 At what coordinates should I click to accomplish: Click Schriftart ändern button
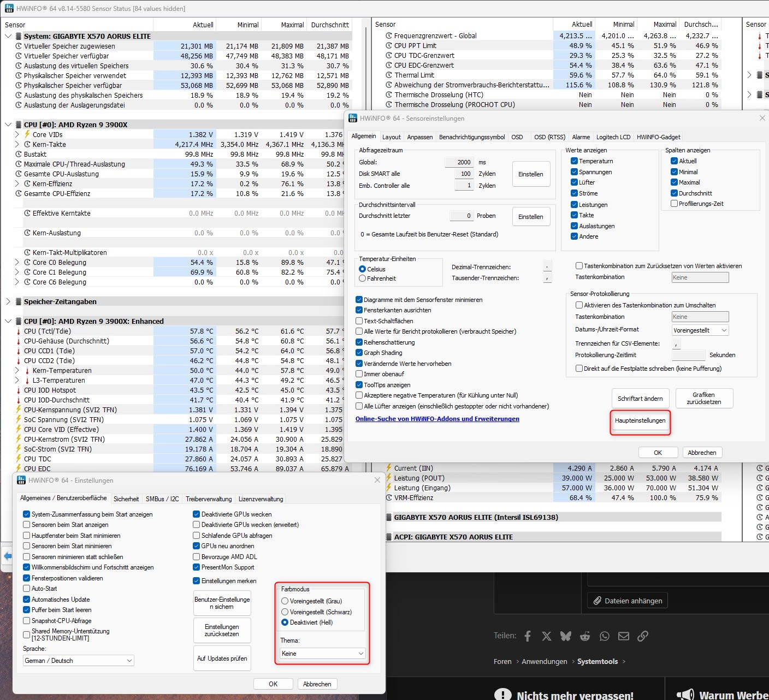(x=640, y=399)
